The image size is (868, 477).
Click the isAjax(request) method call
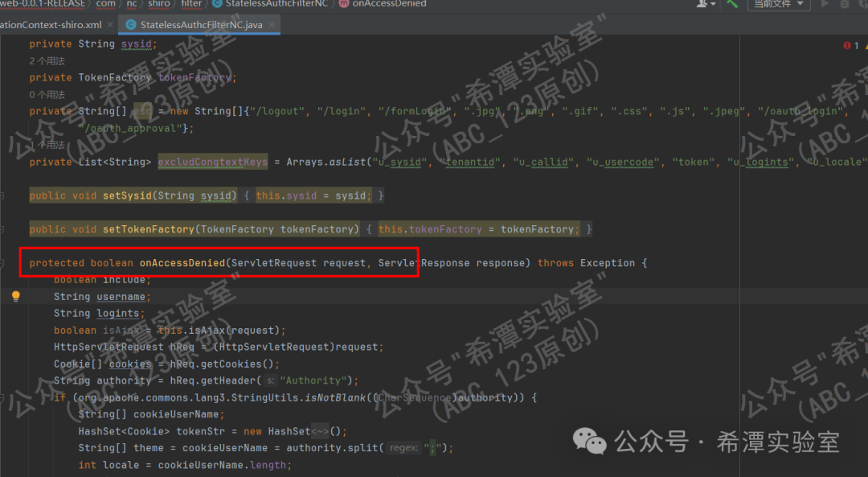[234, 331]
